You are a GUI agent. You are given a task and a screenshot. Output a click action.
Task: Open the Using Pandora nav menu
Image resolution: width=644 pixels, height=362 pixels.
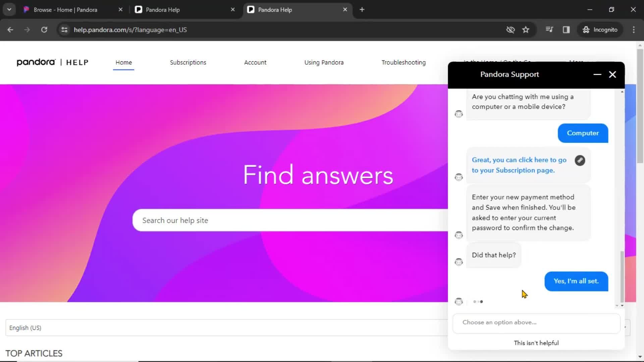pos(324,62)
